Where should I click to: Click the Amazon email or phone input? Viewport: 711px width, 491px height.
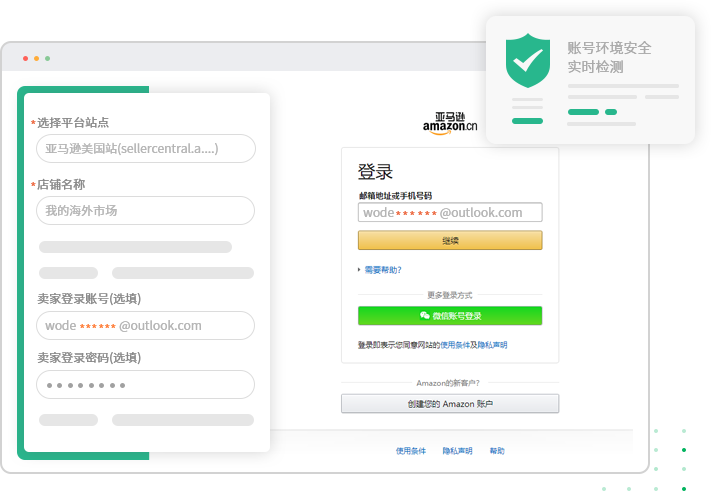click(x=450, y=212)
